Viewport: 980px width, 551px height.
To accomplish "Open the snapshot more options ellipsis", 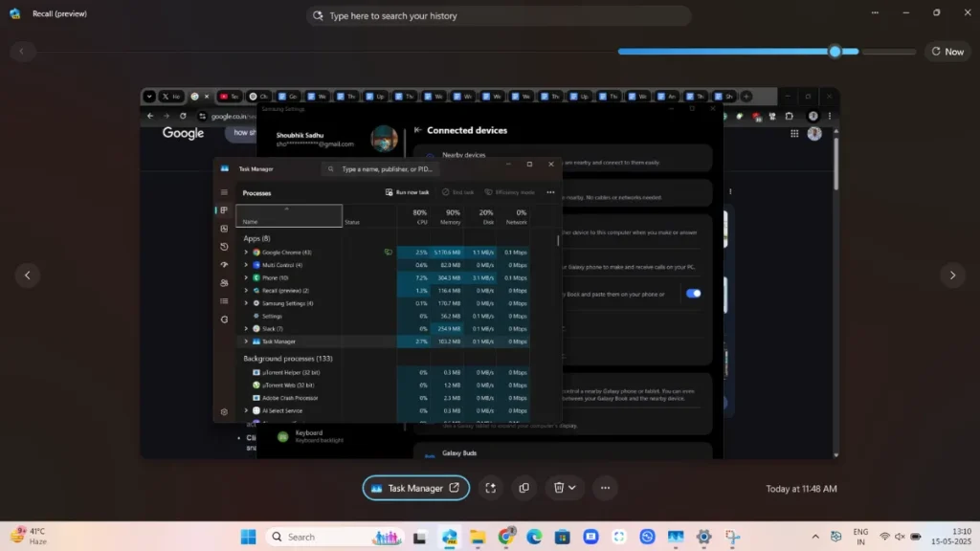I will (605, 488).
